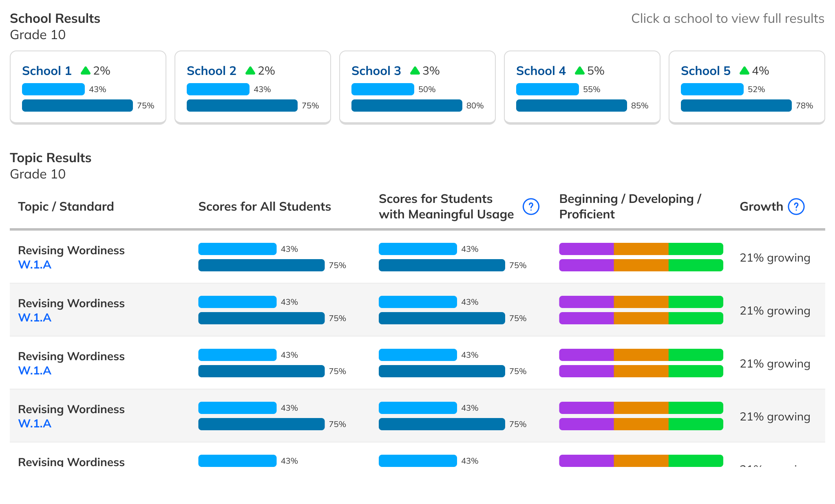Click first row's top purple Beginning segment
The height and width of the screenshot is (504, 835).
(586, 249)
